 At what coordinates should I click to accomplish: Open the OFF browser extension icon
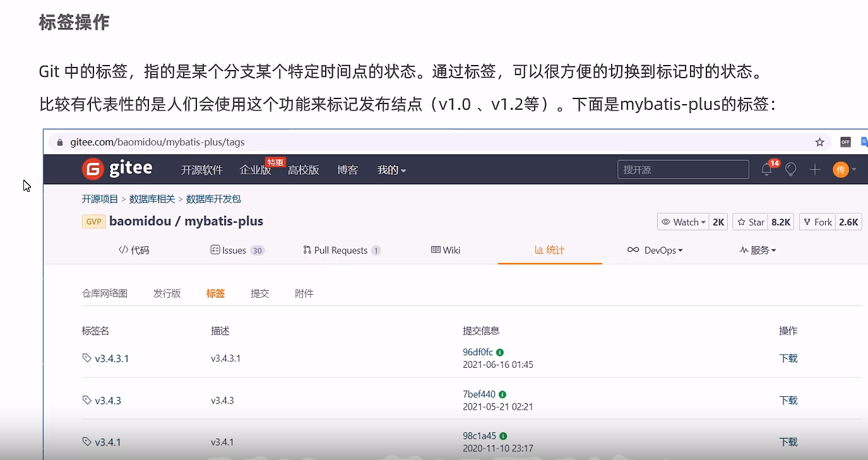pos(845,142)
